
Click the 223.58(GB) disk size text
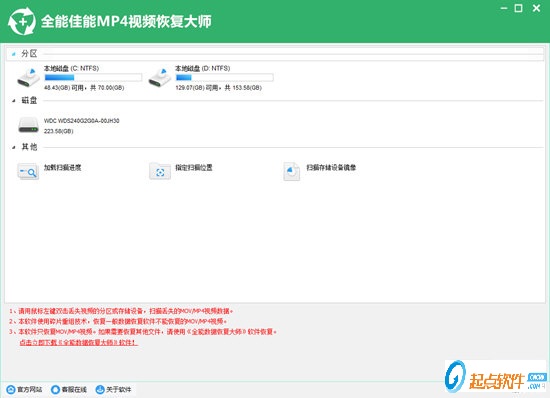[x=59, y=131]
